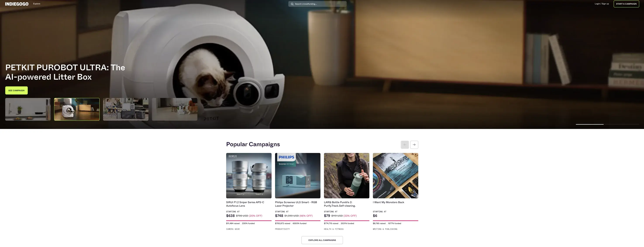Click the $638 price text
This screenshot has width=644, height=247.
[x=230, y=216]
